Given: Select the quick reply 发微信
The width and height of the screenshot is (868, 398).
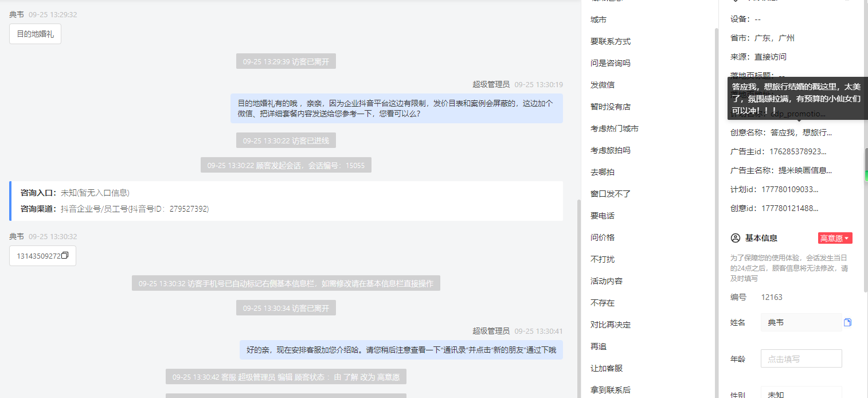Looking at the screenshot, I should (603, 85).
